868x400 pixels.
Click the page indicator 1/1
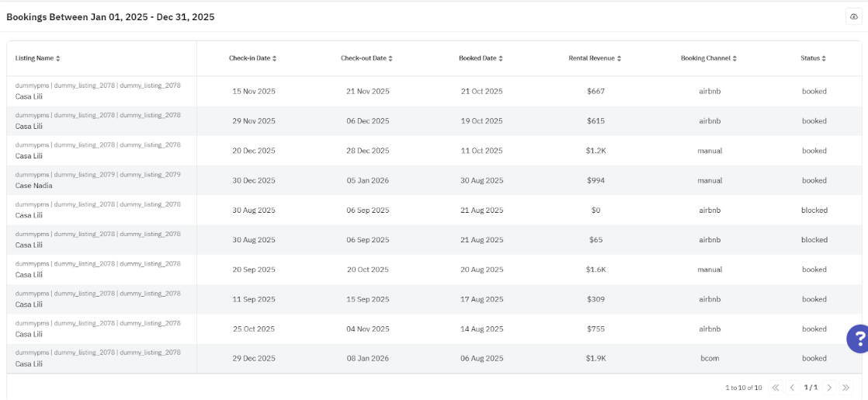[x=811, y=387]
